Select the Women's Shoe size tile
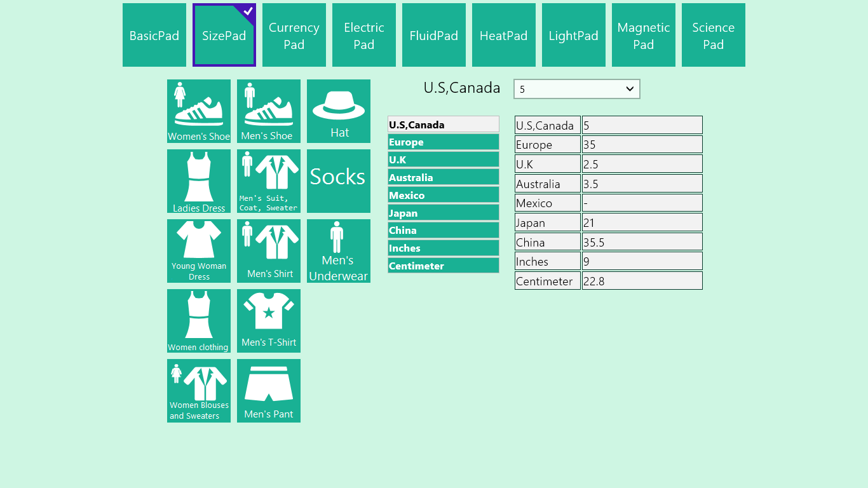The image size is (868, 488). click(199, 111)
